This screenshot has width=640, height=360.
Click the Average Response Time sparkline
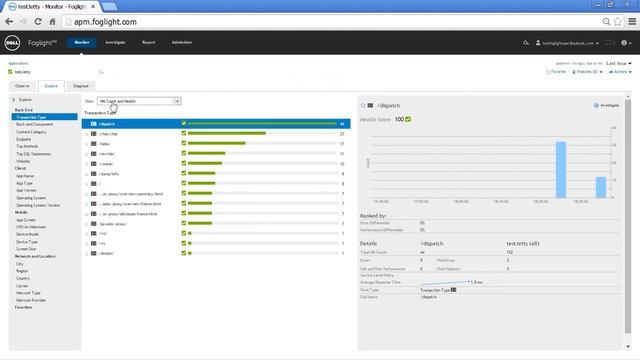(445, 282)
